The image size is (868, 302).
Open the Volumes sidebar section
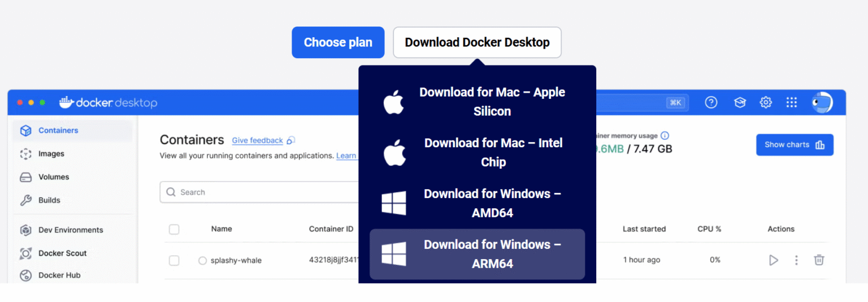(72, 177)
